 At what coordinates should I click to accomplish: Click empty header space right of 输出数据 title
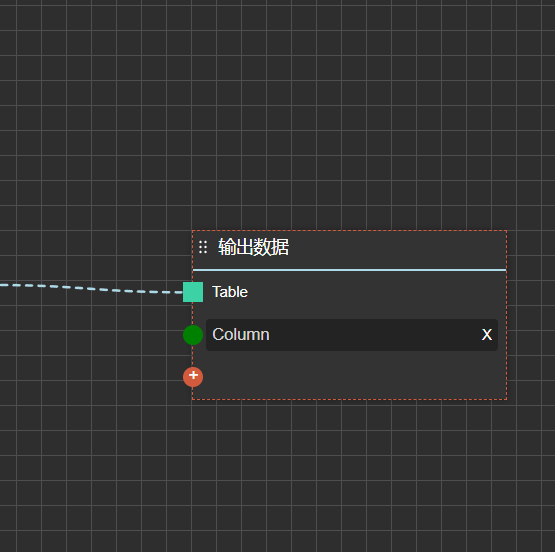click(396, 248)
